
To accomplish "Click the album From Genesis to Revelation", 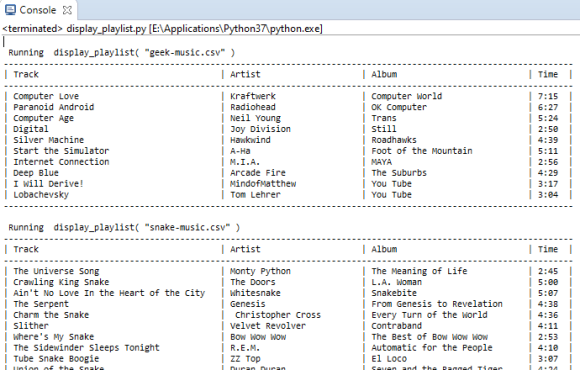I will coord(437,304).
